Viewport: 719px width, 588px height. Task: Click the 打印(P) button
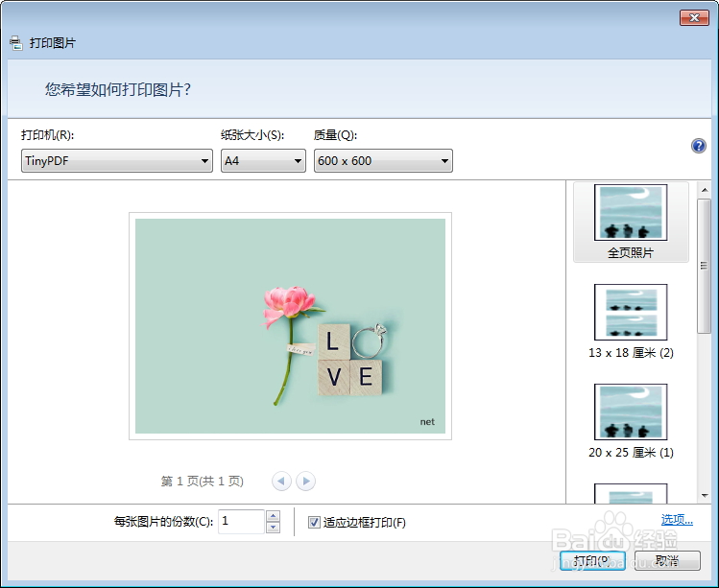[592, 560]
